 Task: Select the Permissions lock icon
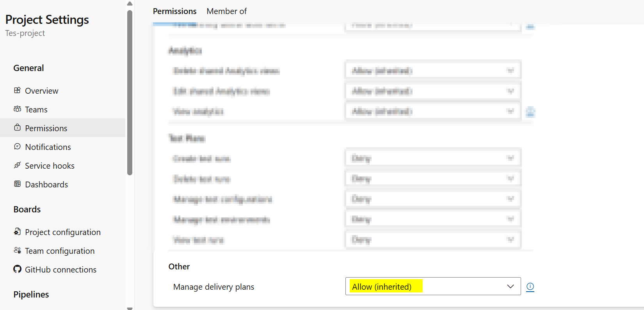(17, 128)
